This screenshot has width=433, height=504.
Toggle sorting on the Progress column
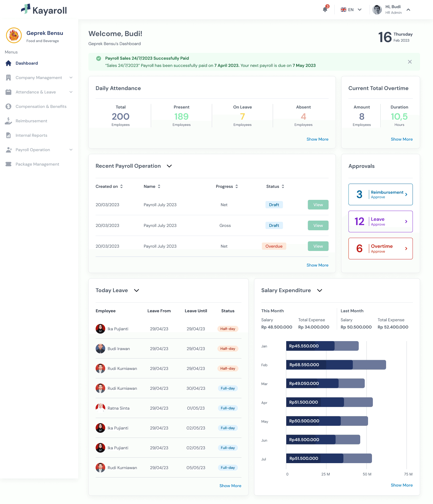tap(227, 186)
